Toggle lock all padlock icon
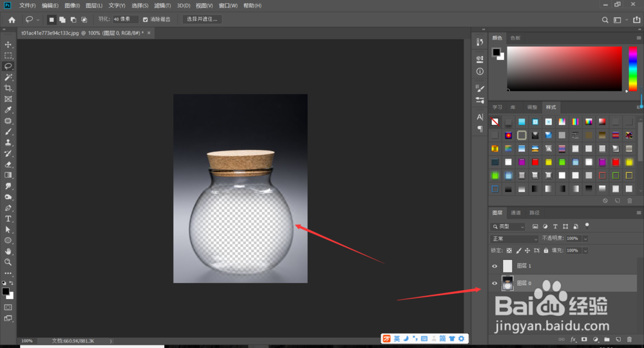This screenshot has height=348, width=644. pyautogui.click(x=546, y=250)
